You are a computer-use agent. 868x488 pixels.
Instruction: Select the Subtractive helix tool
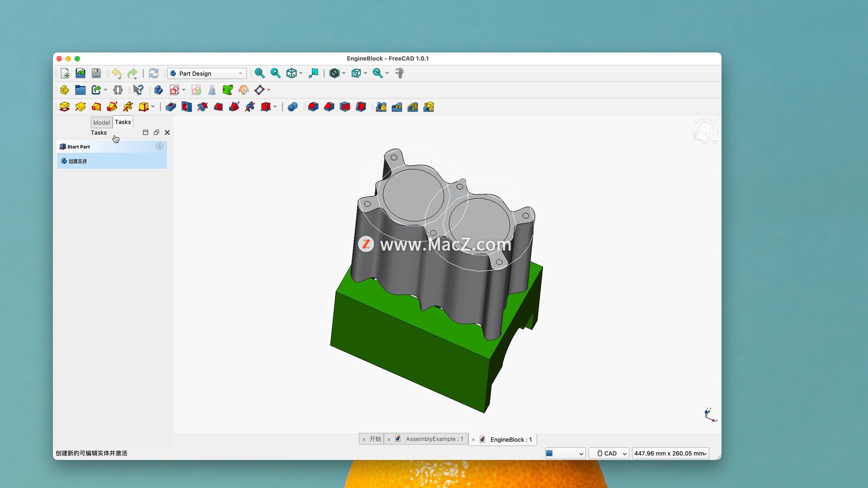pos(250,107)
